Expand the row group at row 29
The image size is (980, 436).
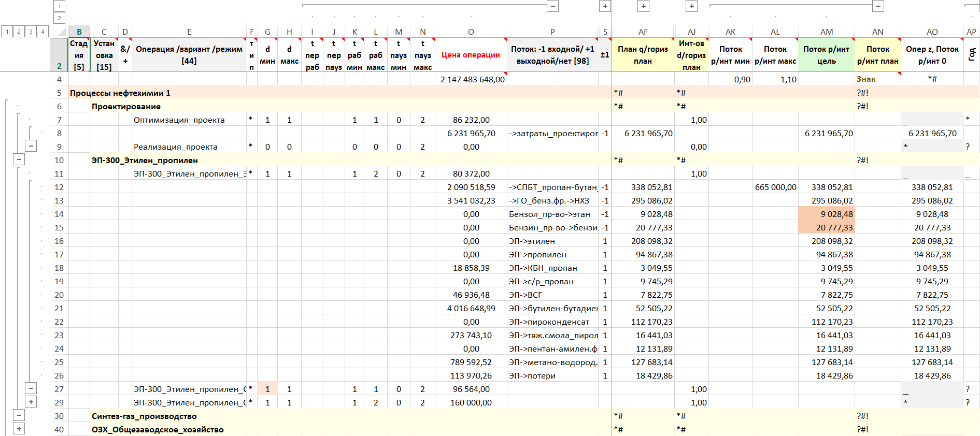(x=31, y=402)
